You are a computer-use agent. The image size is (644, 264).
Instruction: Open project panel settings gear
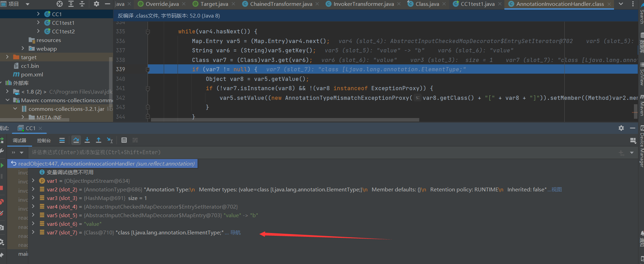(x=97, y=4)
